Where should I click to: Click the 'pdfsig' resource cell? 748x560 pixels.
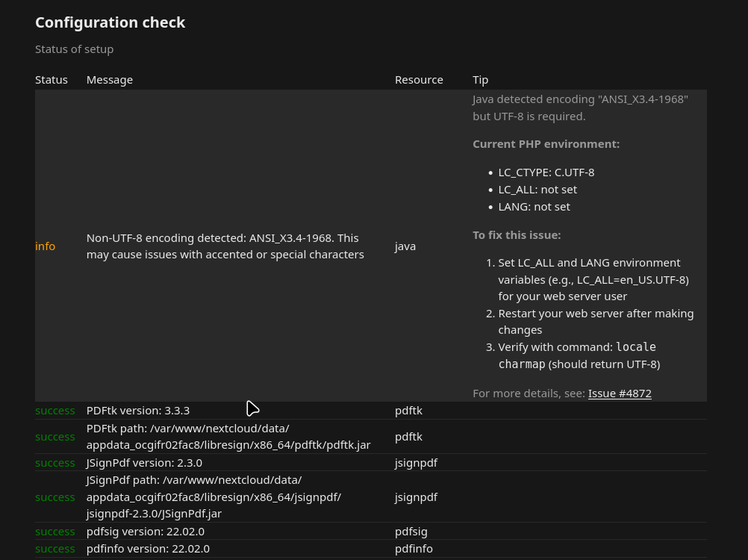point(411,532)
